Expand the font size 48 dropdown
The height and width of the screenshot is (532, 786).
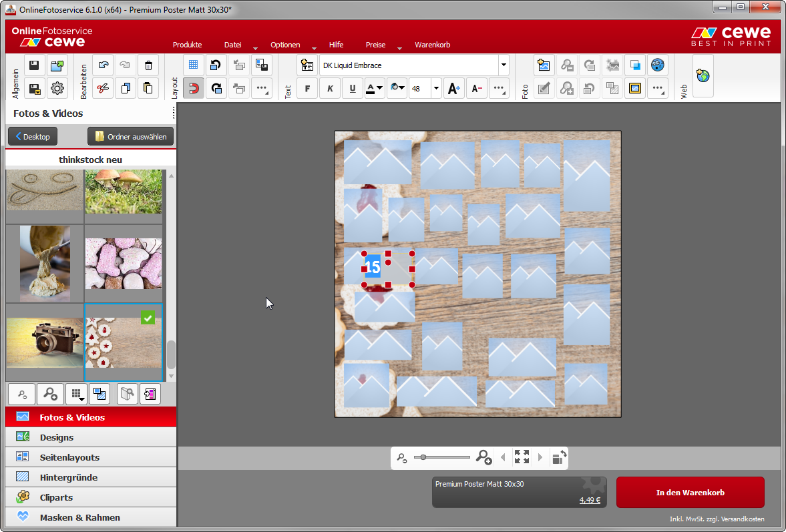pyautogui.click(x=436, y=88)
